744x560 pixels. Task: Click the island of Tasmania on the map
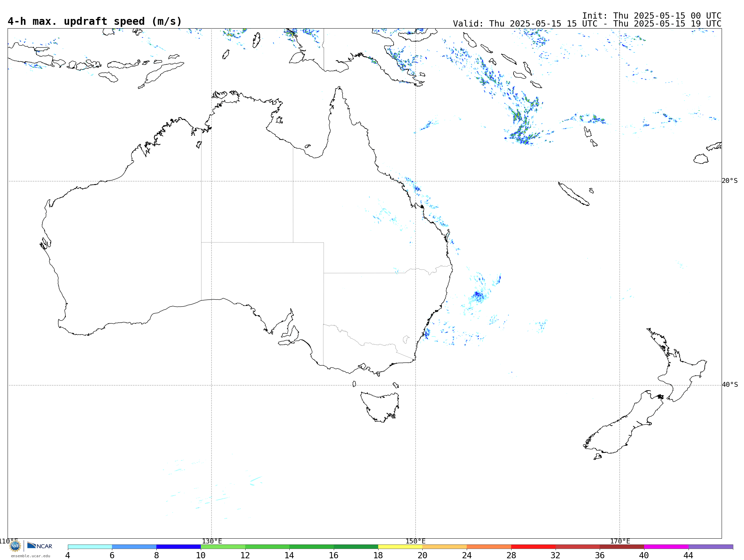click(x=380, y=406)
